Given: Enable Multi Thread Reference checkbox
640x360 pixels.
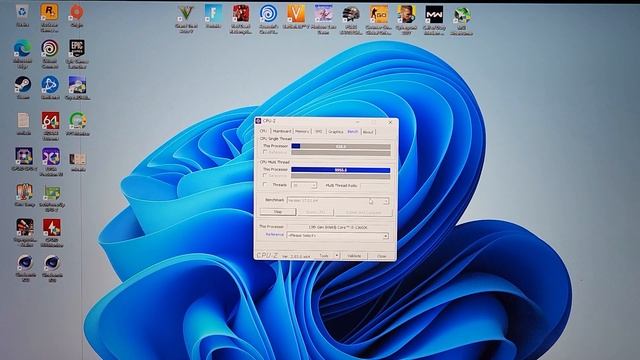Looking at the screenshot, I should [x=265, y=176].
